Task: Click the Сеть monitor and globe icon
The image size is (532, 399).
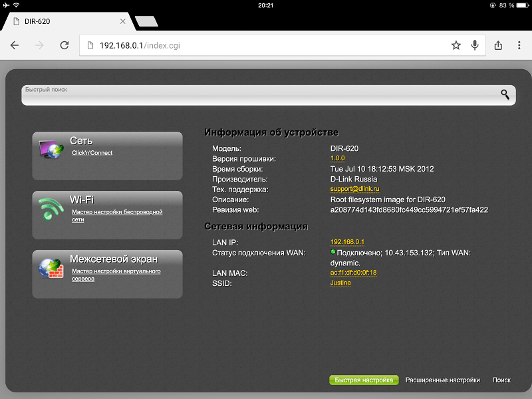Action: tap(51, 149)
